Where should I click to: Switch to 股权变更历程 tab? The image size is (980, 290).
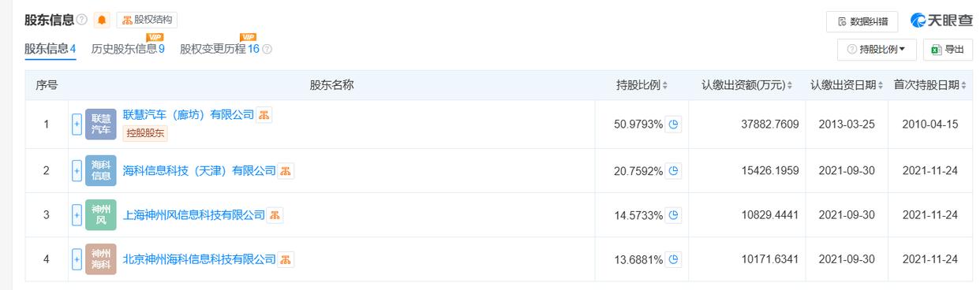pyautogui.click(x=226, y=49)
